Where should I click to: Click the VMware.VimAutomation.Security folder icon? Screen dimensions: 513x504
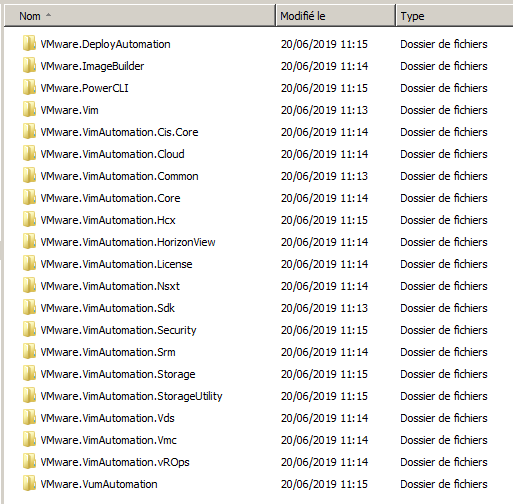click(29, 330)
